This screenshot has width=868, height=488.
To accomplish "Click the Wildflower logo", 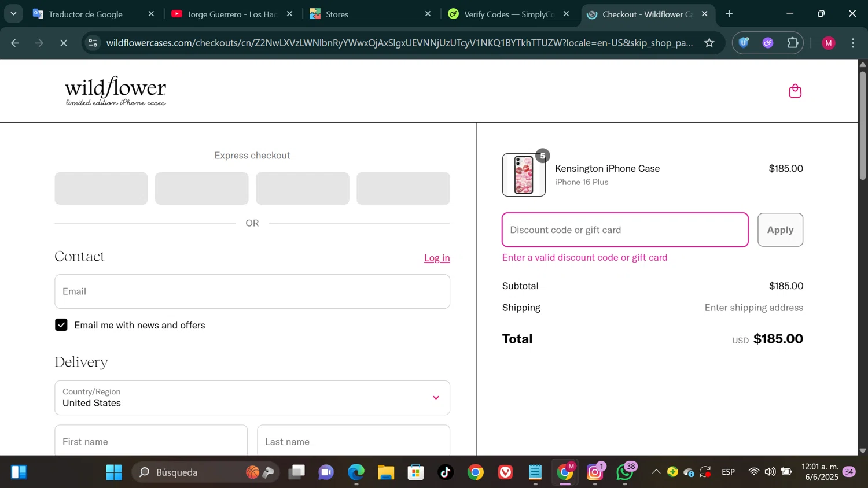I will 116,91.
